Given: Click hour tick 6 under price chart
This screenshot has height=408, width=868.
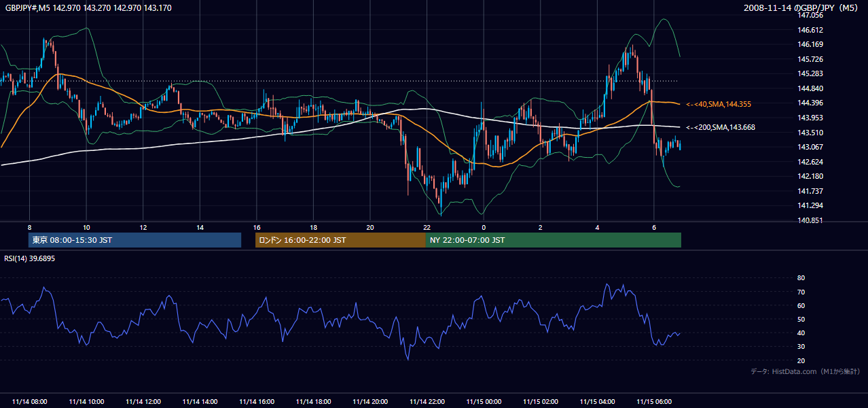Looking at the screenshot, I should pyautogui.click(x=654, y=227).
